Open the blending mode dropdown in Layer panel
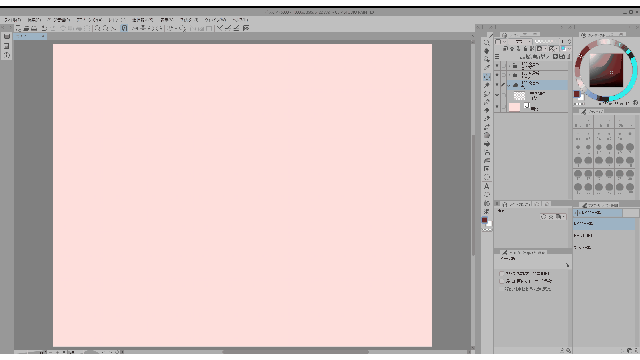This screenshot has width=640, height=360. 519,42
